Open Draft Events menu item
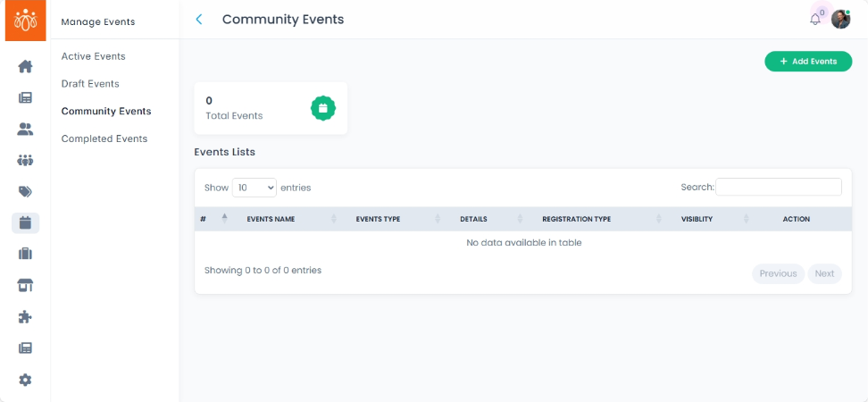 (90, 84)
